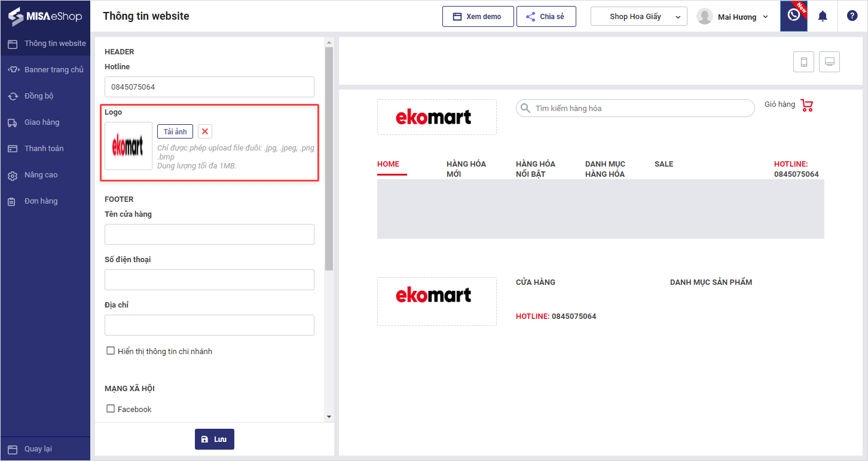868x461 pixels.
Task: Click the Thanh toán card icon
Action: point(13,149)
